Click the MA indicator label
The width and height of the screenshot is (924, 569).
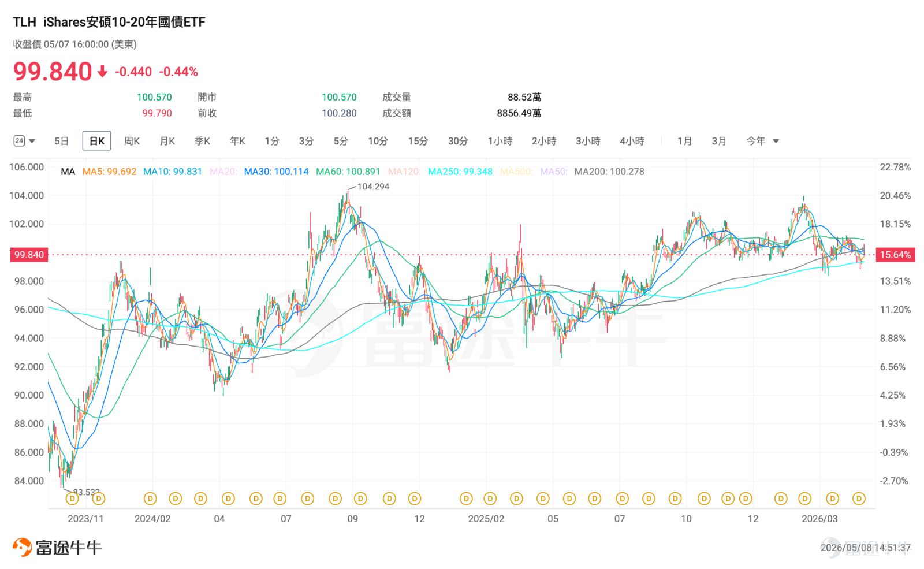(68, 172)
